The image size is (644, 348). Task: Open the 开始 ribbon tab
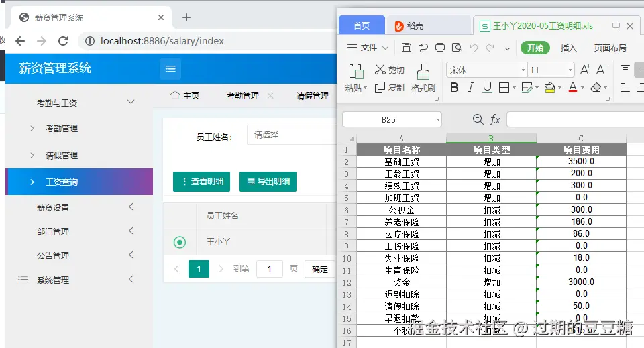click(535, 48)
